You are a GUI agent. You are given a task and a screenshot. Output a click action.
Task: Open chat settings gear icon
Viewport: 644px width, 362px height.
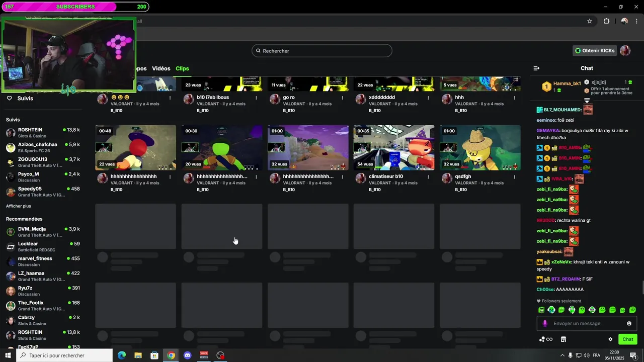[x=610, y=339]
